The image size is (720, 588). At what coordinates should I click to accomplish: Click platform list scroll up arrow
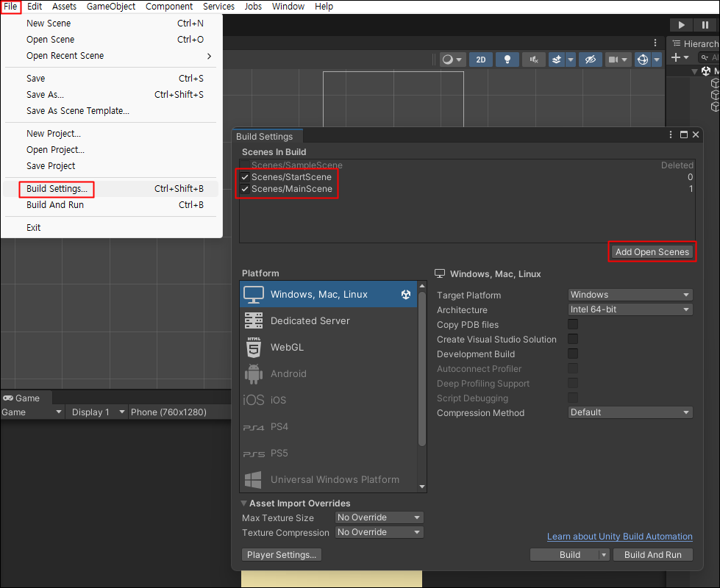(422, 286)
